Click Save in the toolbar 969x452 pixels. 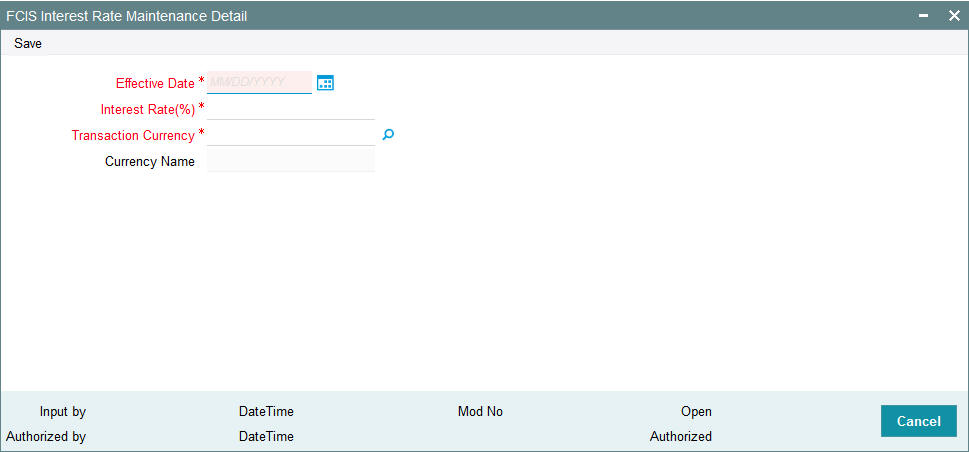click(x=28, y=44)
